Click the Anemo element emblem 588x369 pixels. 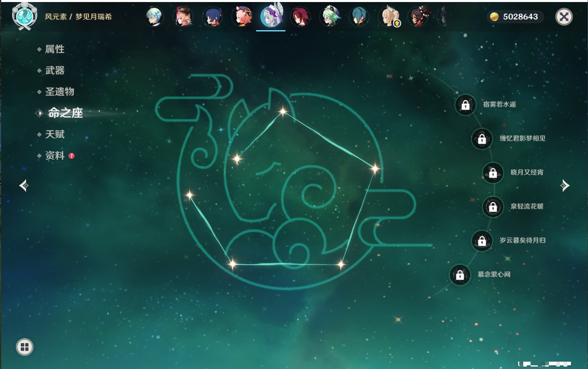pyautogui.click(x=25, y=16)
